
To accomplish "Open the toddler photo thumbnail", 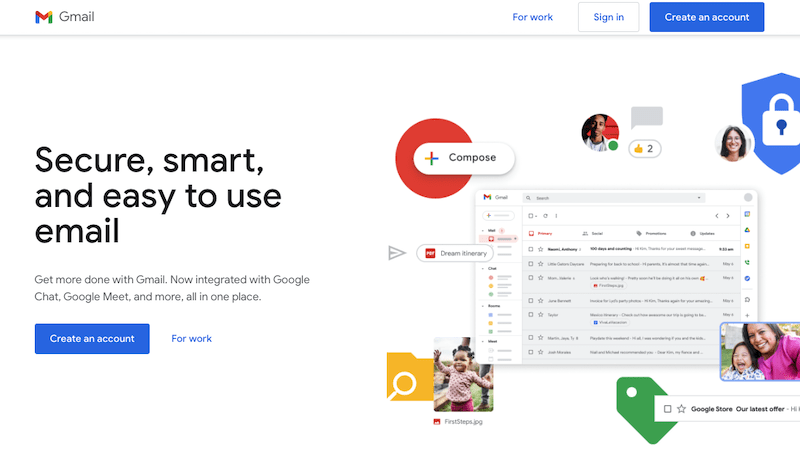I will pyautogui.click(x=463, y=374).
